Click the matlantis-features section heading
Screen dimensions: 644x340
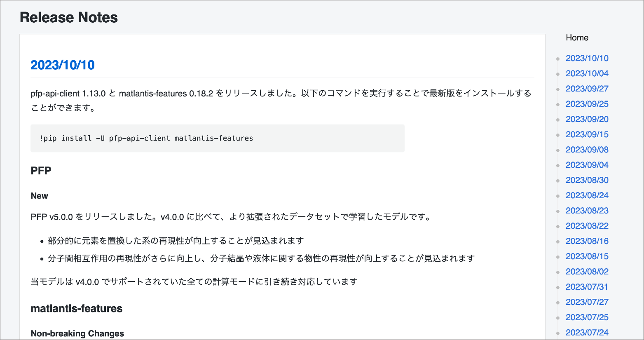click(x=77, y=309)
